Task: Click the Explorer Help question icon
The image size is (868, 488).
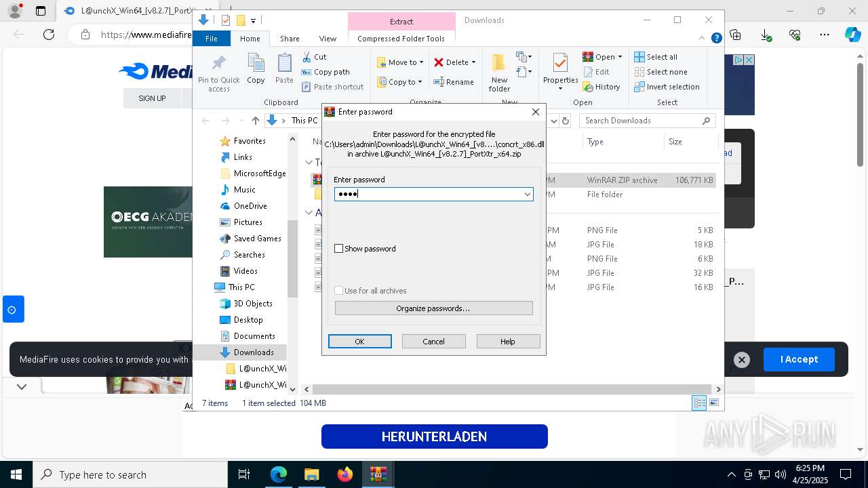Action: tap(716, 39)
